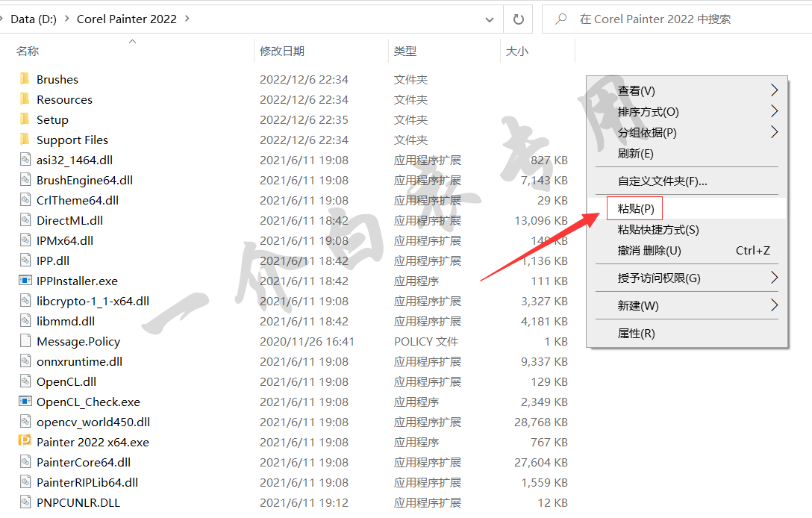Click the DirectML.dll file icon

[25, 220]
